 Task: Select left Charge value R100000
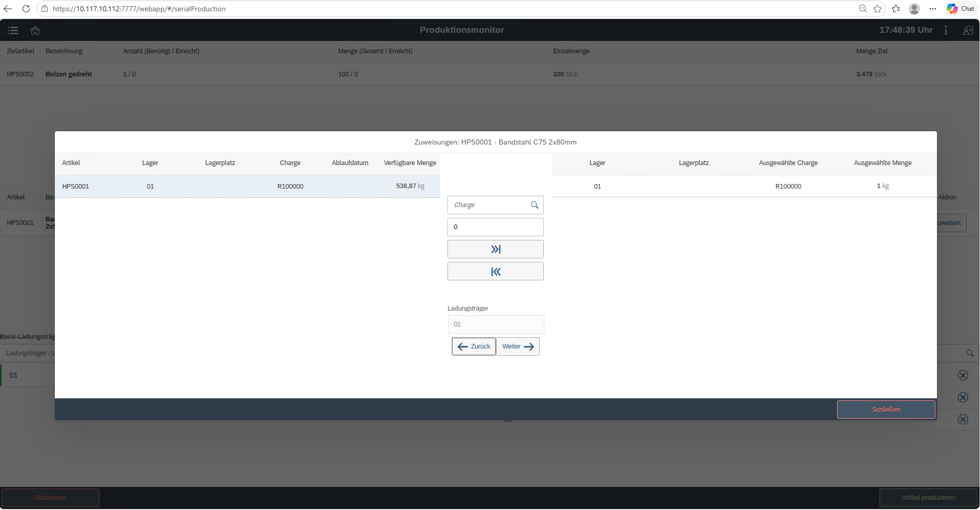click(290, 186)
